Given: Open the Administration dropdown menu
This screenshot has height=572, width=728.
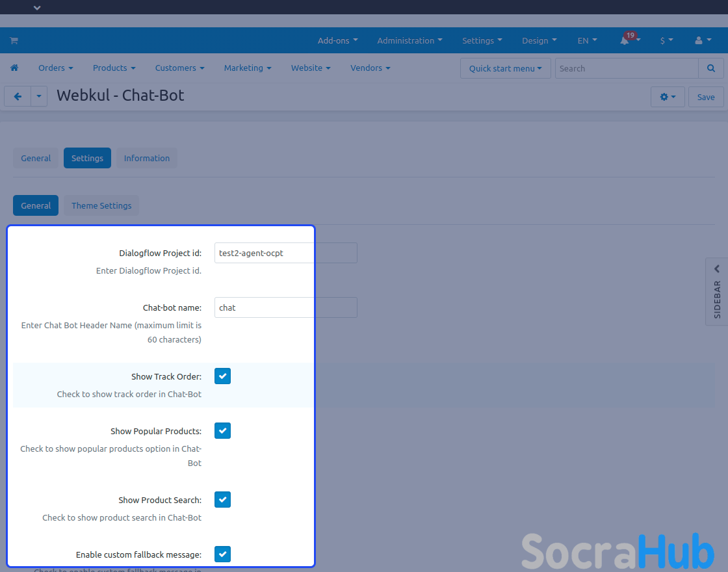Looking at the screenshot, I should [x=409, y=40].
